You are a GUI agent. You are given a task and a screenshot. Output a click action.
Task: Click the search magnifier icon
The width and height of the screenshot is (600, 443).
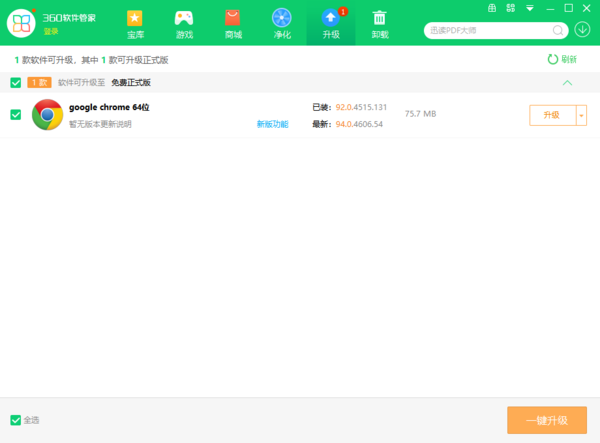(558, 30)
